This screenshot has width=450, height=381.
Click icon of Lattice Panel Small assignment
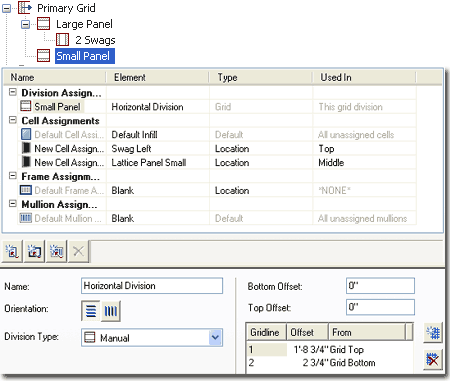pyautogui.click(x=26, y=162)
